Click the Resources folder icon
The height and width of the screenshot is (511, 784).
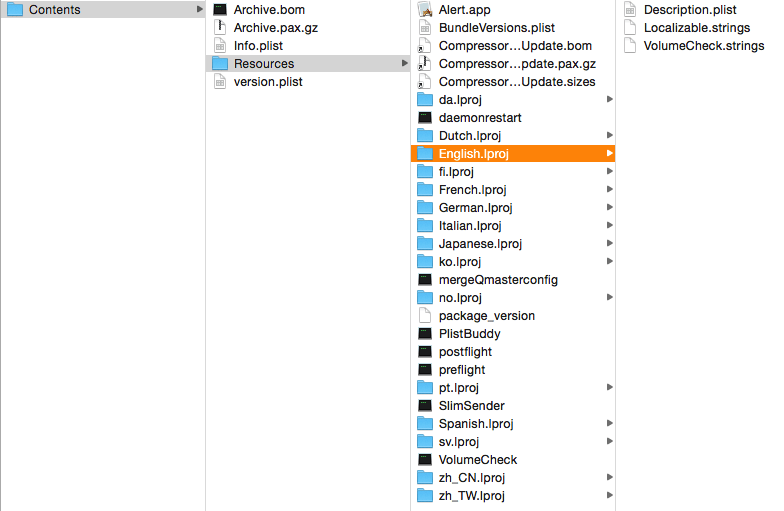tap(220, 64)
